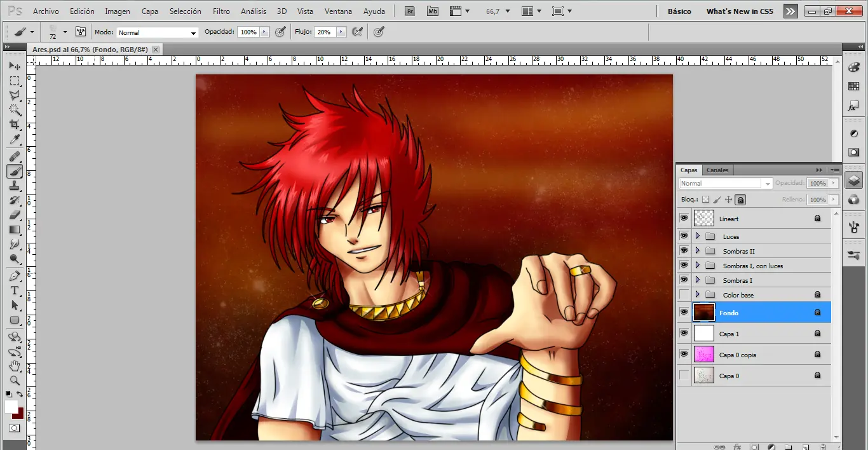The width and height of the screenshot is (868, 450).
Task: Open brush Modo dropdown
Action: click(x=157, y=32)
